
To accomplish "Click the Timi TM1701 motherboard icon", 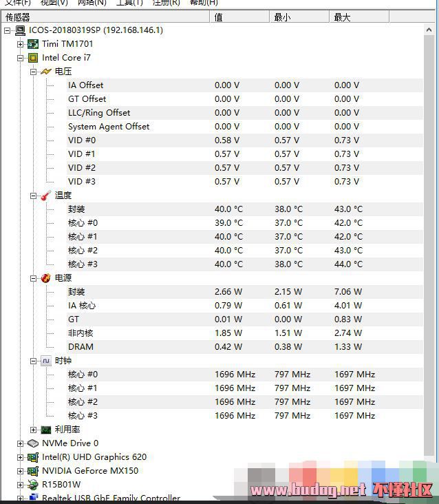I will coord(32,44).
